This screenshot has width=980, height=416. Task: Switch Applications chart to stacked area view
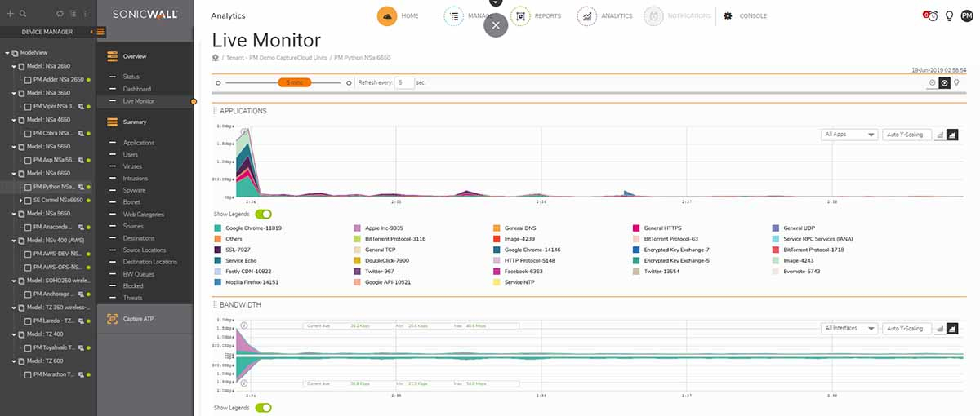(x=952, y=135)
